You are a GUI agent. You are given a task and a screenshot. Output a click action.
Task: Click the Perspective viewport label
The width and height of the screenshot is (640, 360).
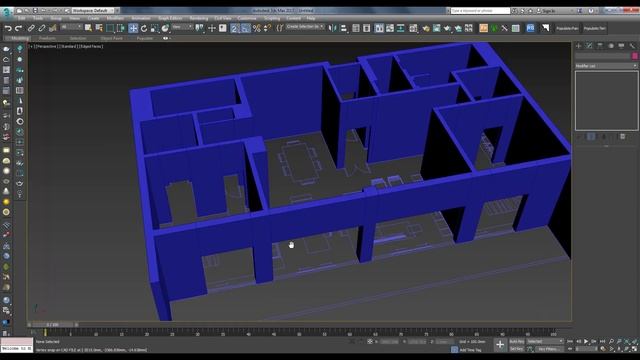(46, 47)
